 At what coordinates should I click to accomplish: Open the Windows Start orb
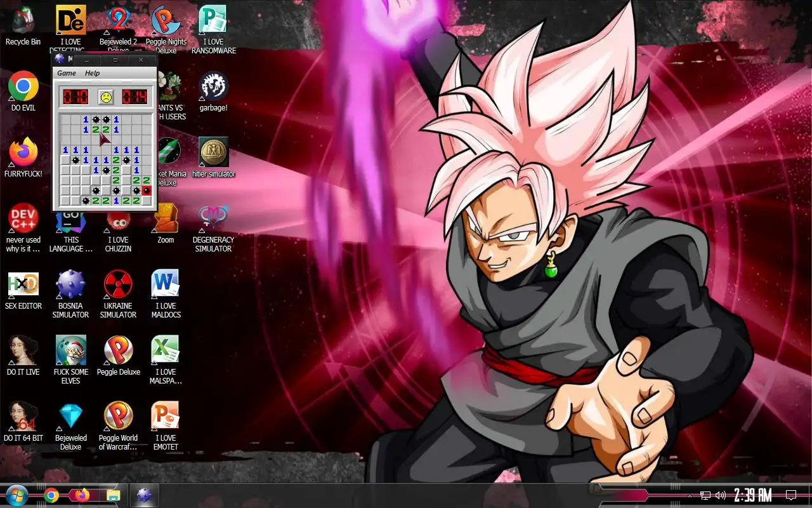pyautogui.click(x=16, y=495)
